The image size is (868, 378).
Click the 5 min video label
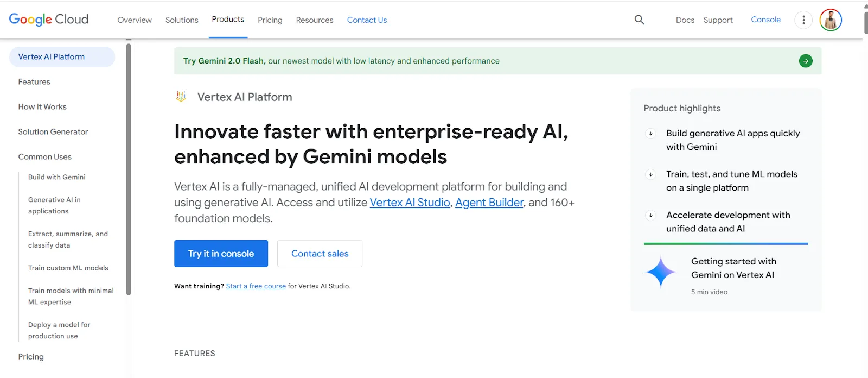point(709,292)
